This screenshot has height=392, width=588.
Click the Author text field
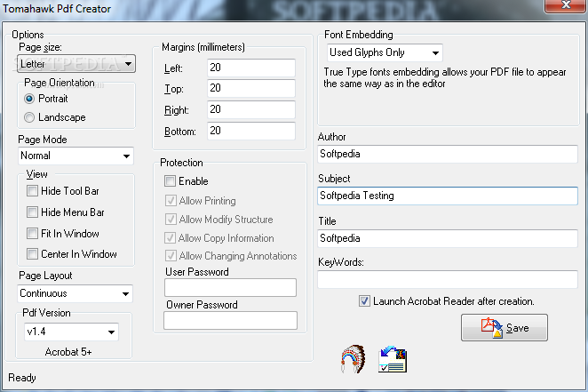coord(448,154)
